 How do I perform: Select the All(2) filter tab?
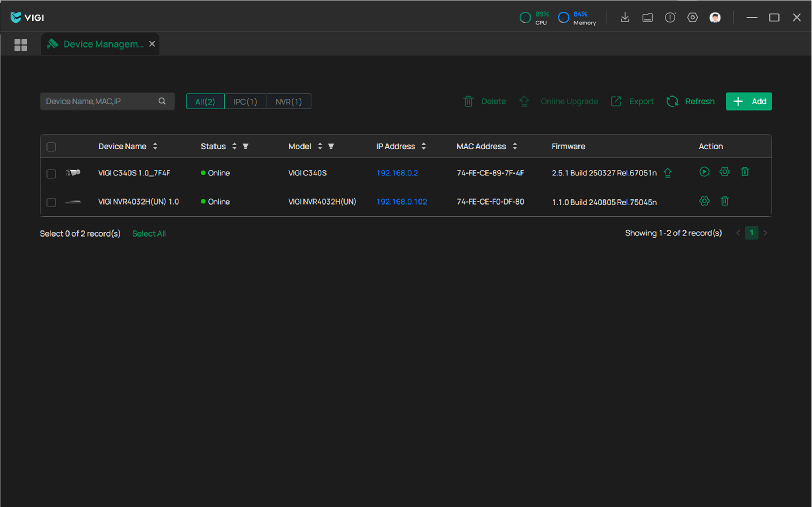pos(205,102)
